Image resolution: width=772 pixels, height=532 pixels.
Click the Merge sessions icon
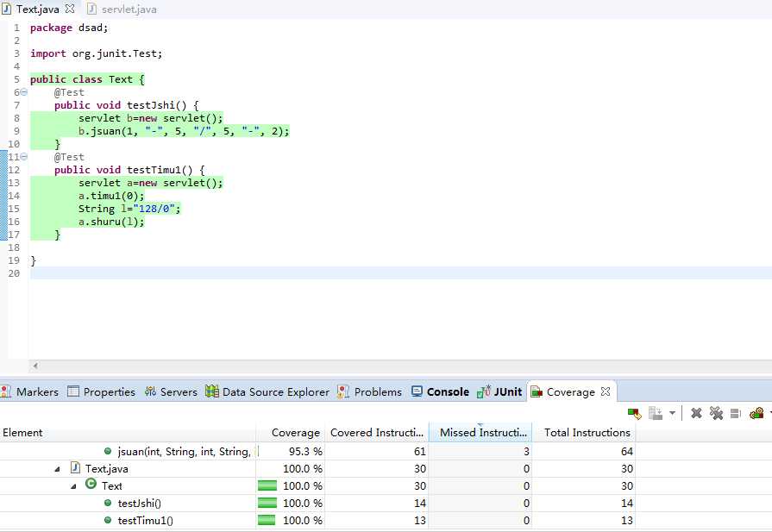pos(736,413)
